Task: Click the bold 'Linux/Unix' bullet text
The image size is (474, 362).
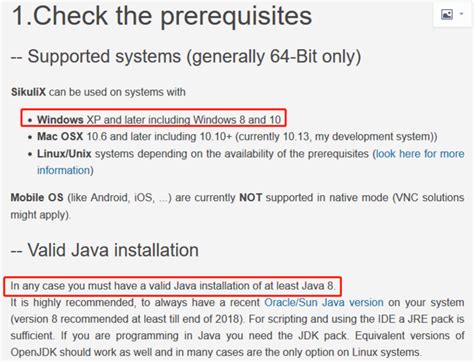Action: 64,154
